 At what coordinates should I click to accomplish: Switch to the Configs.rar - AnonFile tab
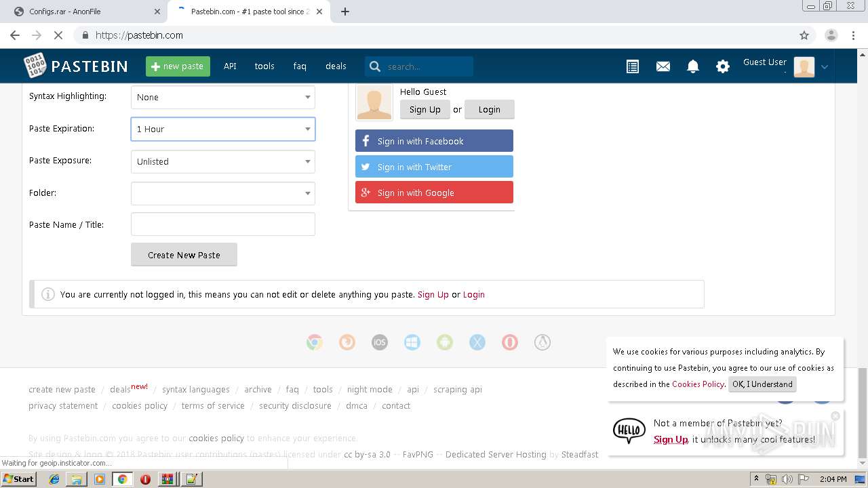(x=81, y=12)
